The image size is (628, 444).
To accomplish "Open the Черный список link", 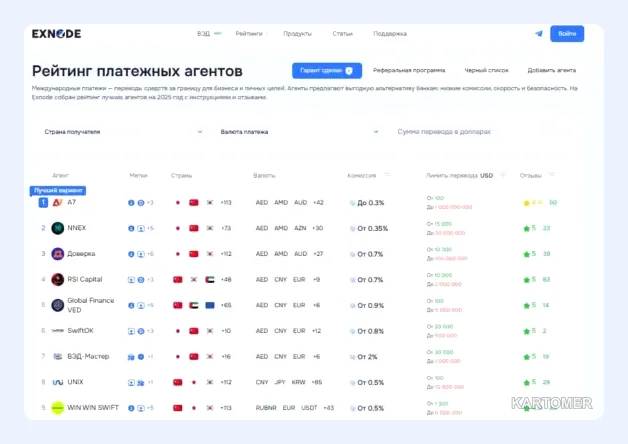I will pos(486,70).
